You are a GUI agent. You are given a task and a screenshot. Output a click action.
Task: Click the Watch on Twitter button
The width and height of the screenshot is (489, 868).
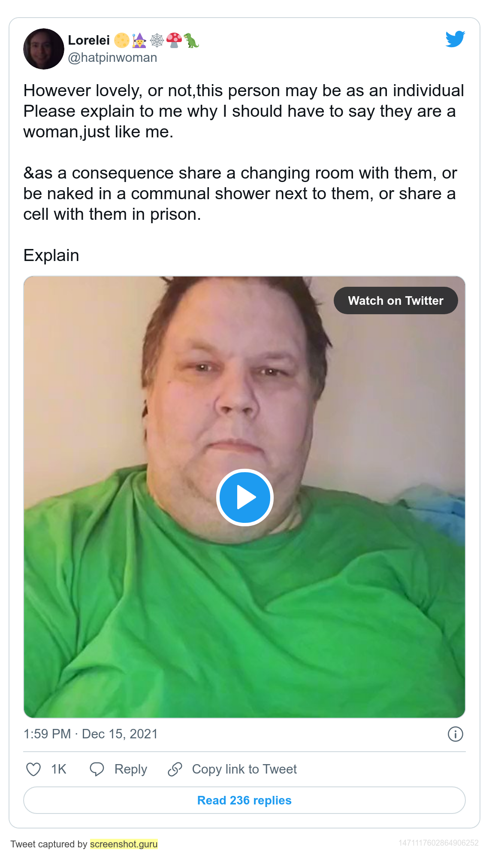tap(395, 300)
